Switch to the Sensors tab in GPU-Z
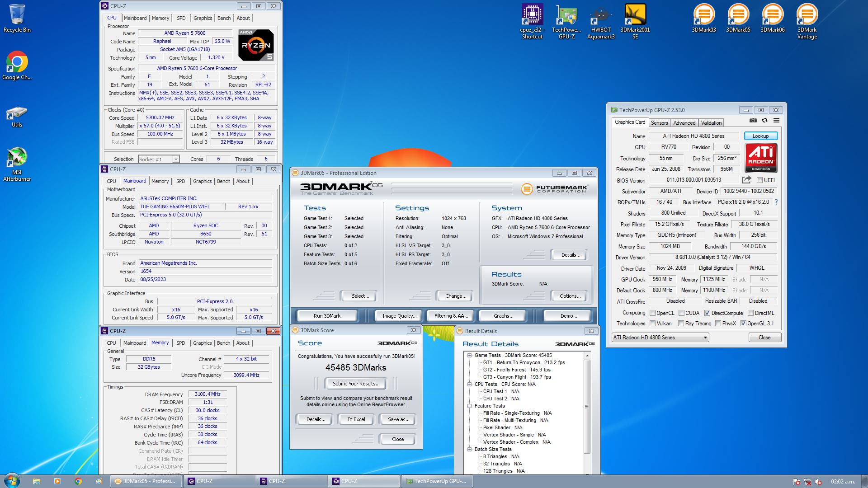 659,122
